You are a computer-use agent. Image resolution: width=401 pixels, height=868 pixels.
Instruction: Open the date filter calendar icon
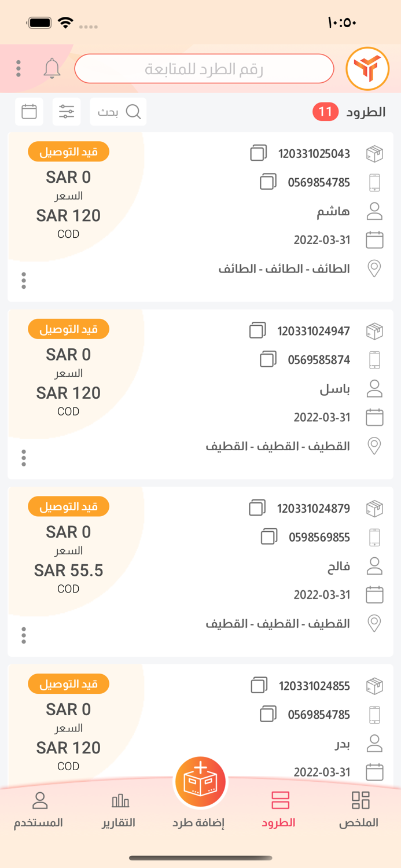29,111
